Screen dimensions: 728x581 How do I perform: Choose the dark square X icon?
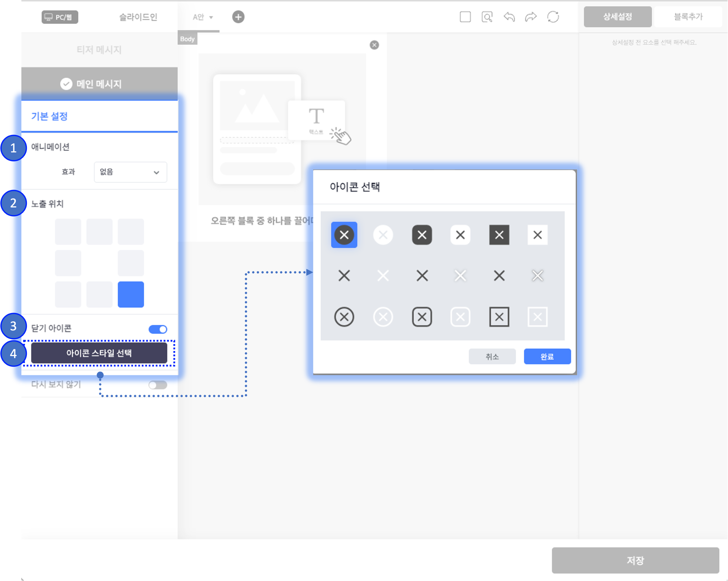click(499, 235)
